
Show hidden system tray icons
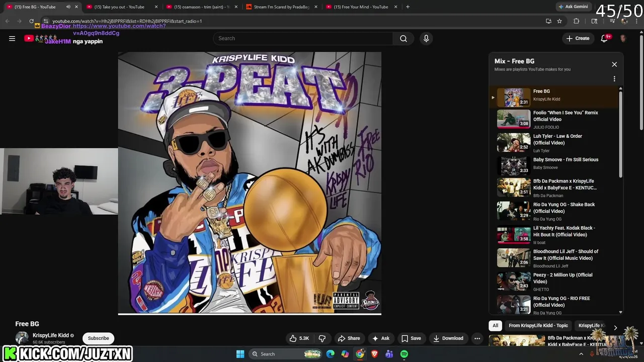(581, 354)
